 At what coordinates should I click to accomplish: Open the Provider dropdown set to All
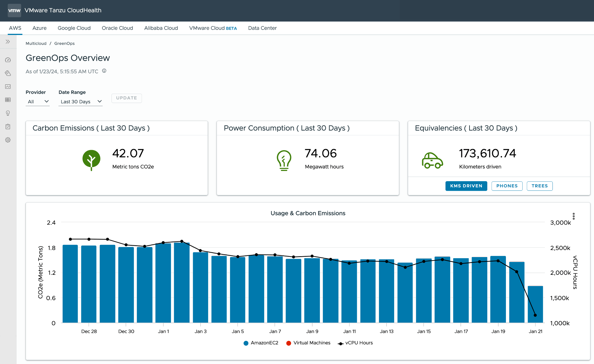[x=38, y=102]
